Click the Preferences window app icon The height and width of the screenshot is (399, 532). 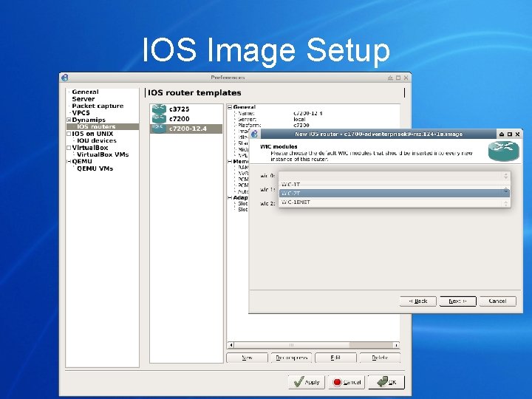[65, 78]
